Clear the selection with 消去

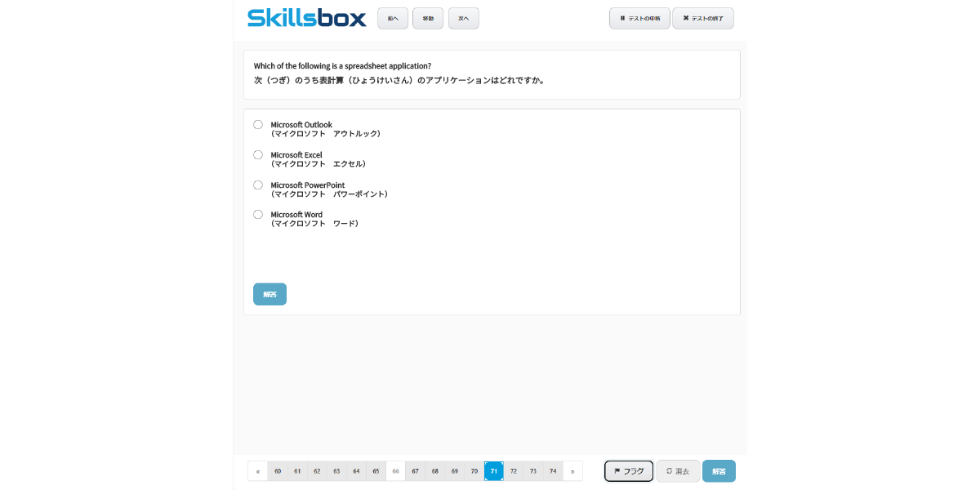click(x=678, y=471)
